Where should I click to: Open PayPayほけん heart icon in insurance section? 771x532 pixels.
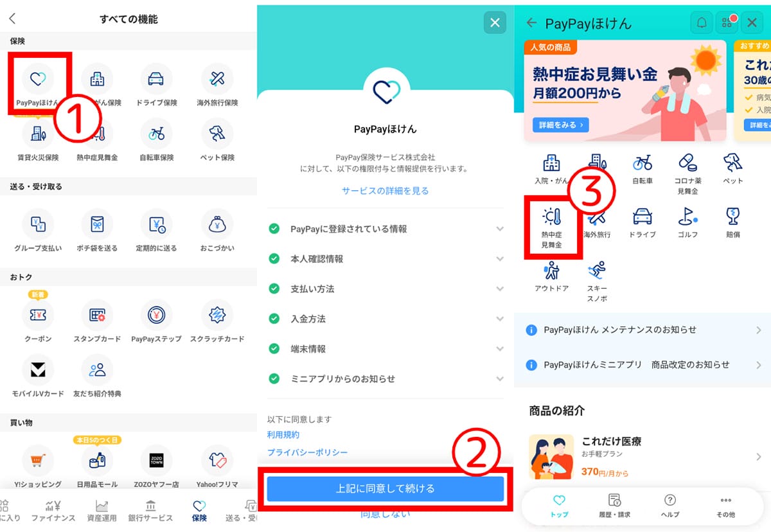point(37,79)
